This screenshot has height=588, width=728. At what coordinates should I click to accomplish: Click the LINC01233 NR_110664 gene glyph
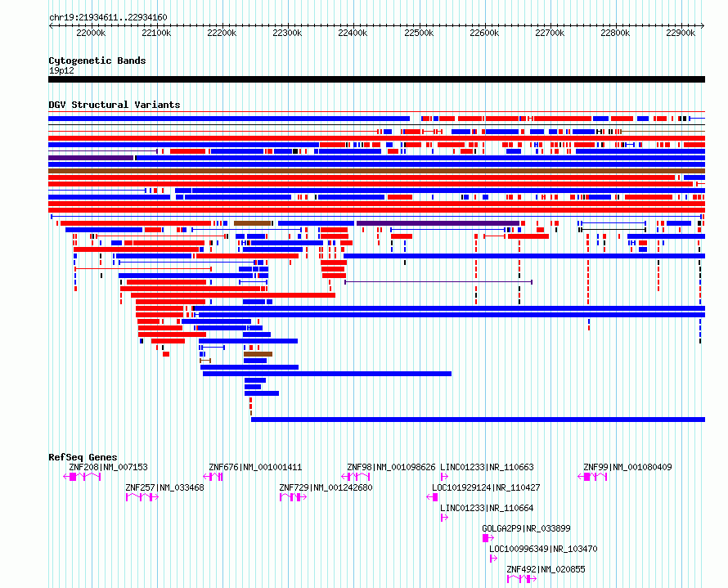pyautogui.click(x=444, y=518)
